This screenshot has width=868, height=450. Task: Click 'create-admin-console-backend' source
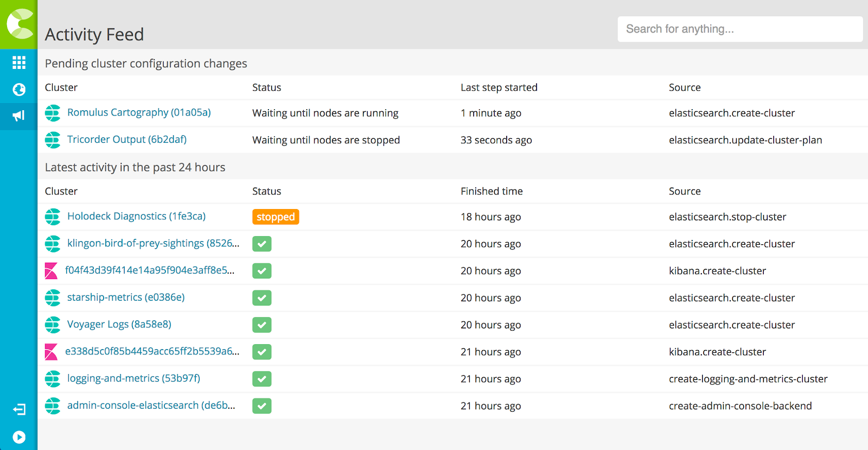[741, 406]
